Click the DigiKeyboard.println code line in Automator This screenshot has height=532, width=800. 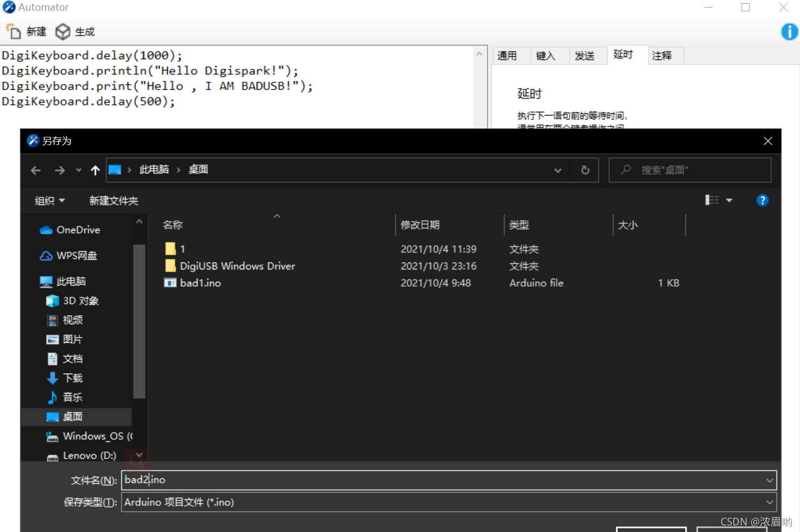(x=150, y=71)
